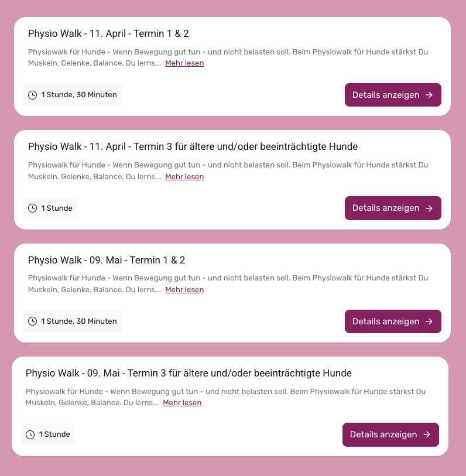Click the 1 Stunde, 30 Minuten badge on April card
This screenshot has height=476, width=466.
click(x=73, y=95)
